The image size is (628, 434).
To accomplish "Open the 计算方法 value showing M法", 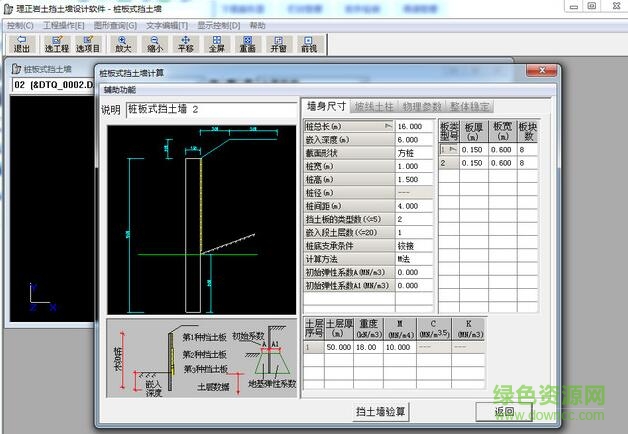I will tap(414, 258).
